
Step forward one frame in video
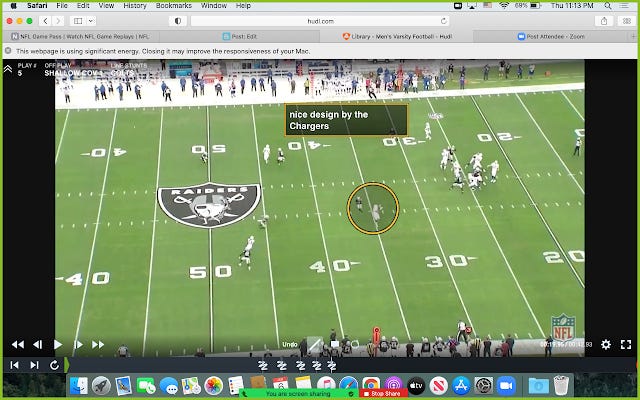pyautogui.click(x=78, y=345)
